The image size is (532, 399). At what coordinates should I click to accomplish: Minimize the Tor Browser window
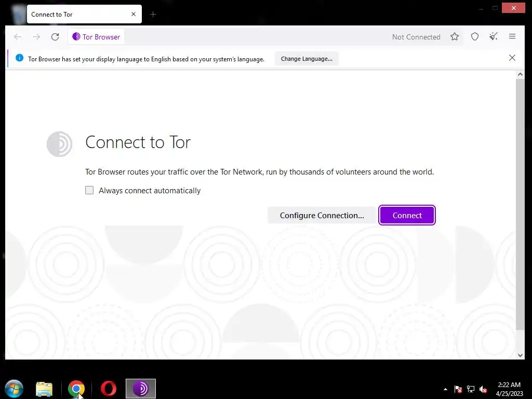pos(481,8)
